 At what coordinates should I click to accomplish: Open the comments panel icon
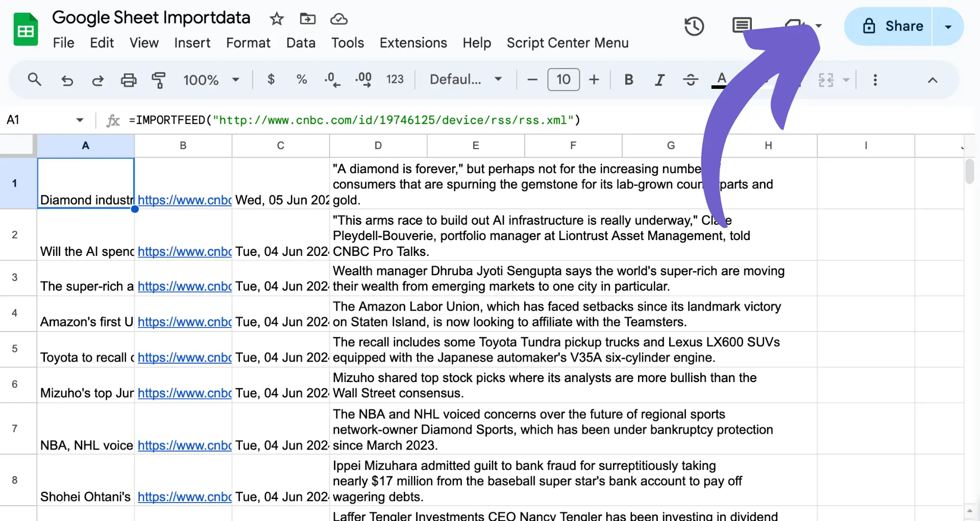742,25
